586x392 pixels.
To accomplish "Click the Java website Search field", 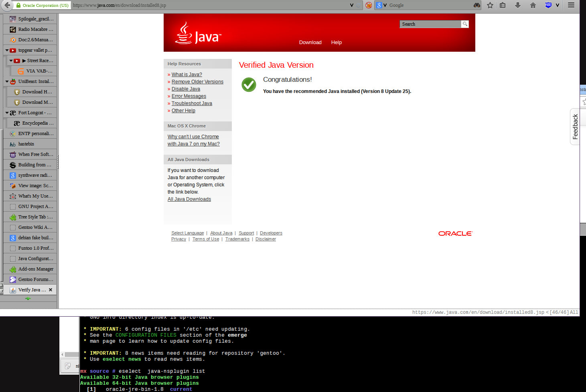I will click(x=430, y=24).
